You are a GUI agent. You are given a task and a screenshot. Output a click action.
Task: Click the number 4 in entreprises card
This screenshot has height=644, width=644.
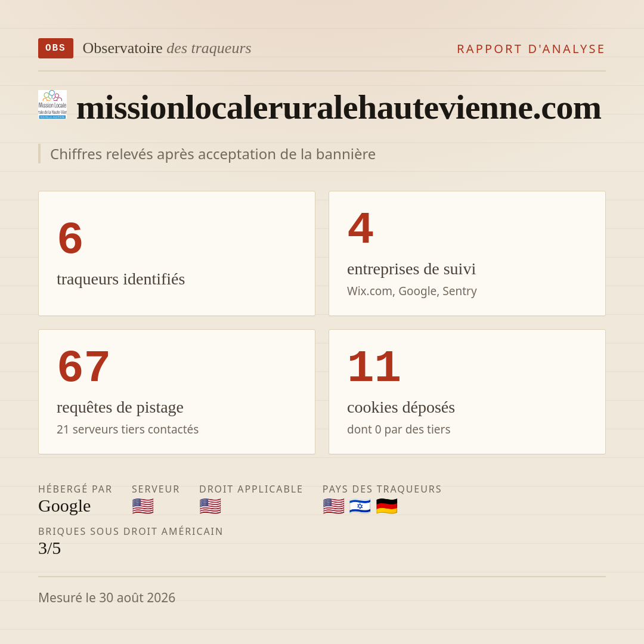tap(361, 228)
